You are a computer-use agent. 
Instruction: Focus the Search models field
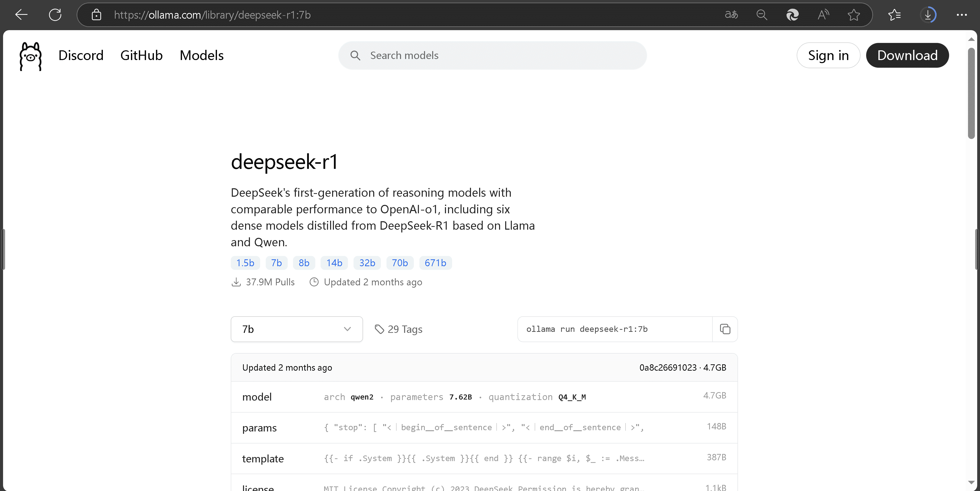pyautogui.click(x=492, y=56)
